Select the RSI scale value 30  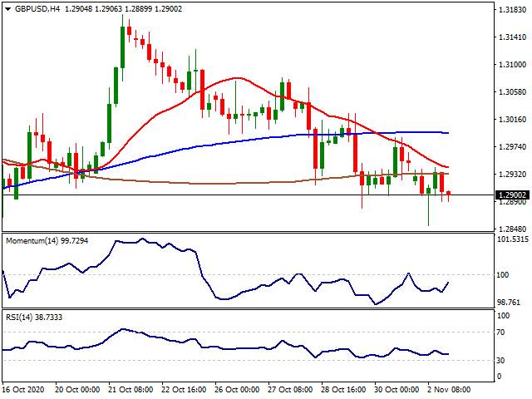click(x=500, y=360)
